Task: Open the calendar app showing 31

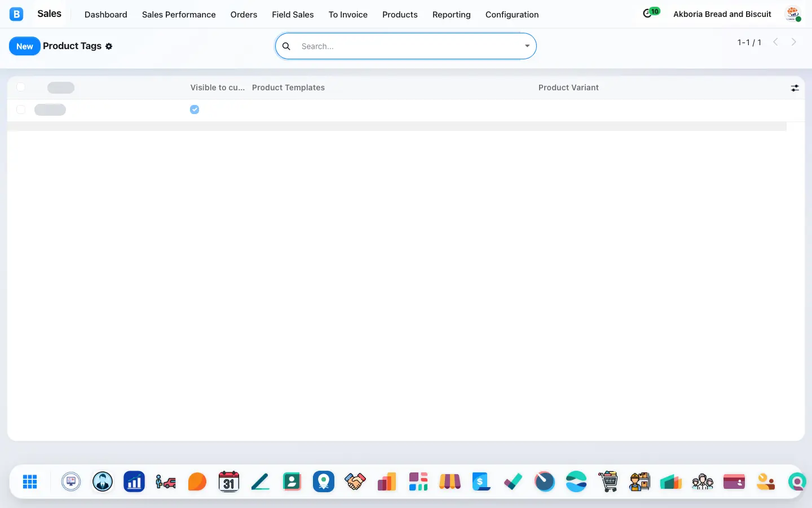Action: [229, 481]
